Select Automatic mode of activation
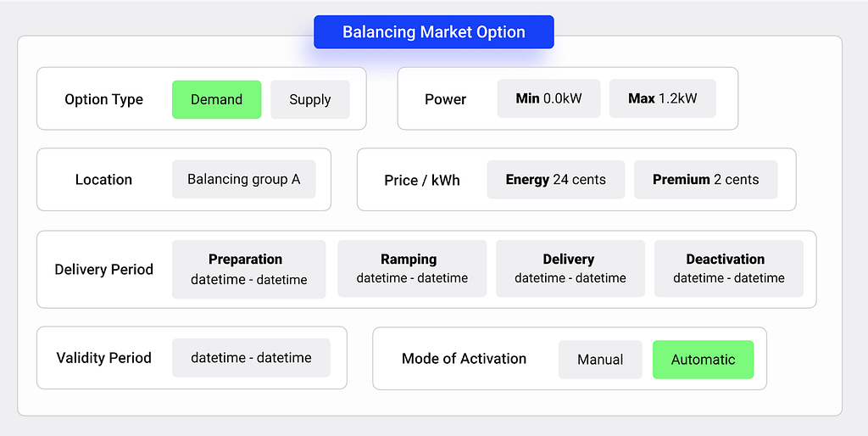 tap(703, 360)
